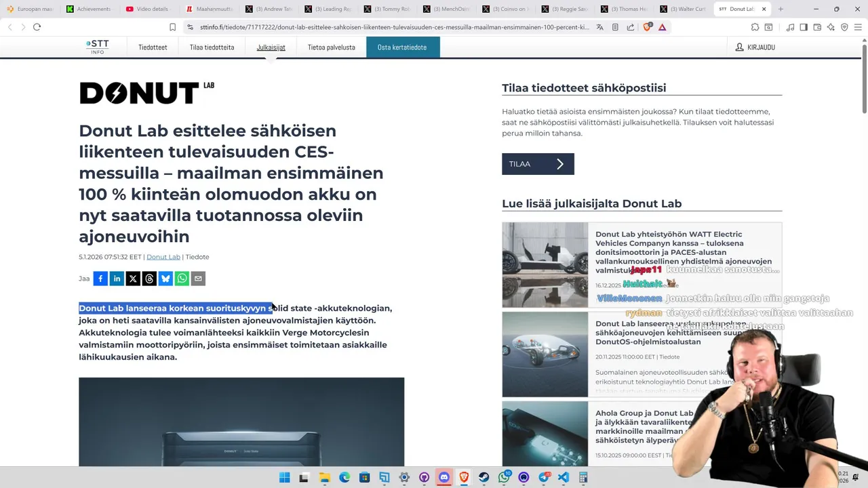Open the browser hamburger menu
This screenshot has height=488, width=868.
coord(859,27)
